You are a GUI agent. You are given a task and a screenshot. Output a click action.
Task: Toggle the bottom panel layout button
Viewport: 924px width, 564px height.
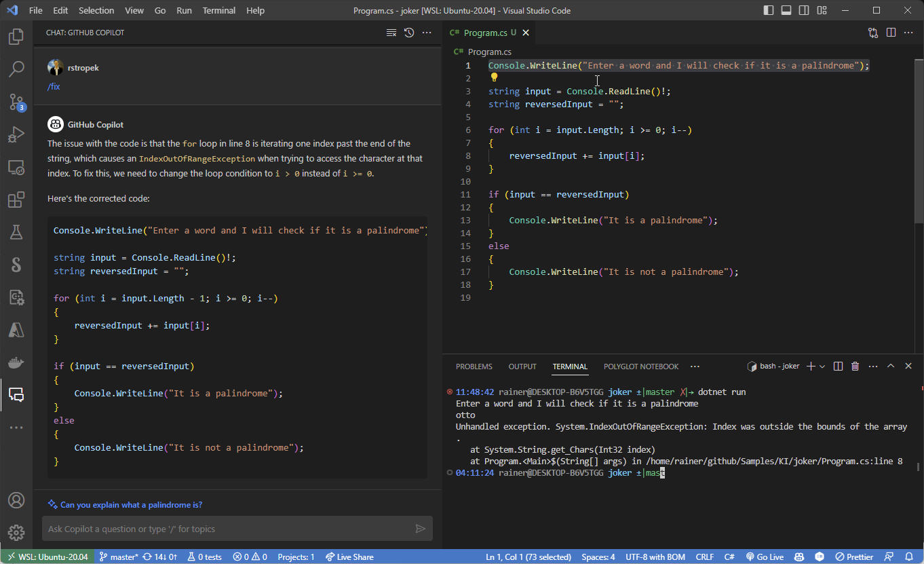786,11
